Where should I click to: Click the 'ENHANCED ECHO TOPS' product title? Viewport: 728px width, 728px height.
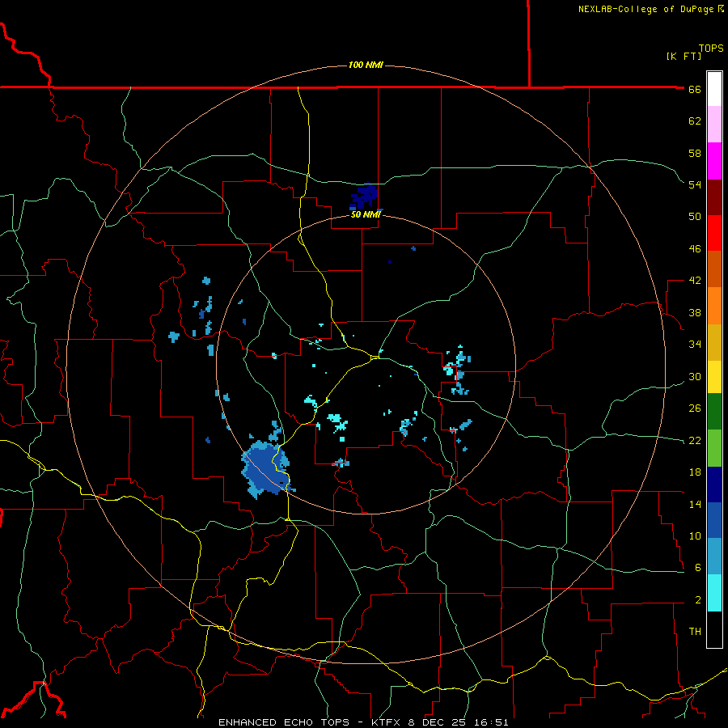(284, 722)
